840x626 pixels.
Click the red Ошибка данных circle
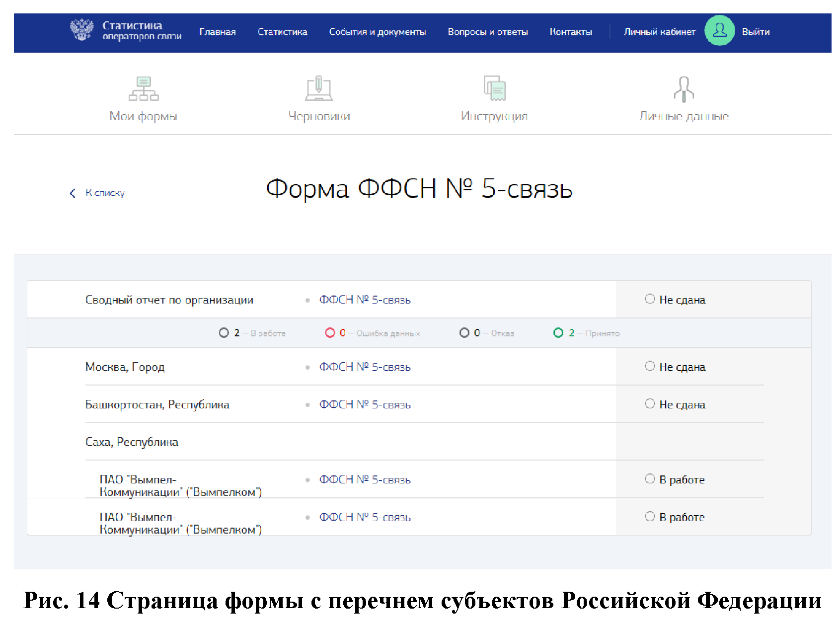pyautogui.click(x=330, y=333)
